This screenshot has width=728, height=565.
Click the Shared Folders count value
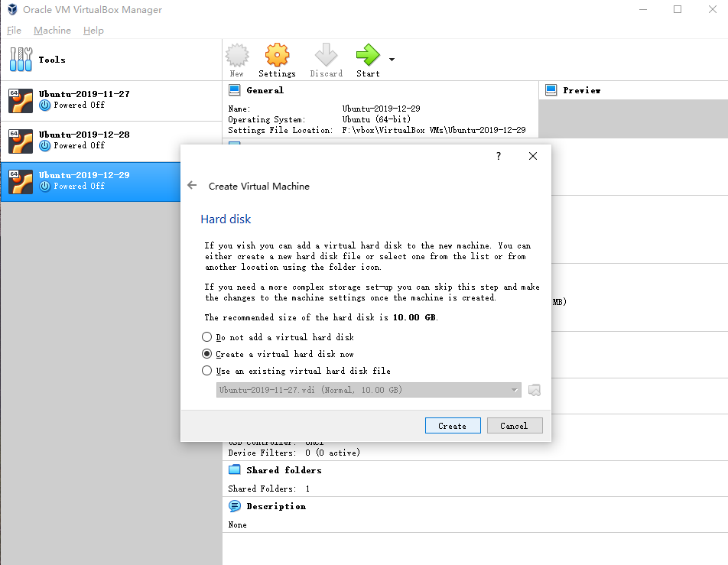point(307,489)
